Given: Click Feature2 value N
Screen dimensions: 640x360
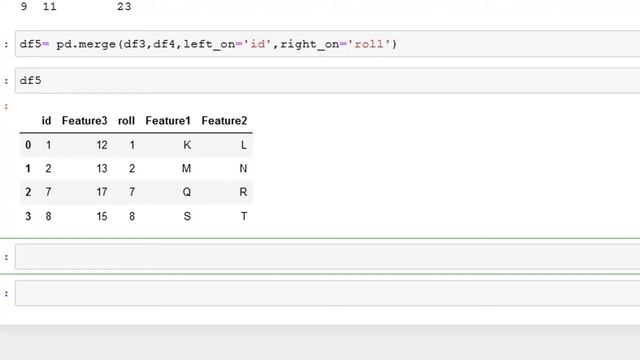Looking at the screenshot, I should (x=243, y=169).
